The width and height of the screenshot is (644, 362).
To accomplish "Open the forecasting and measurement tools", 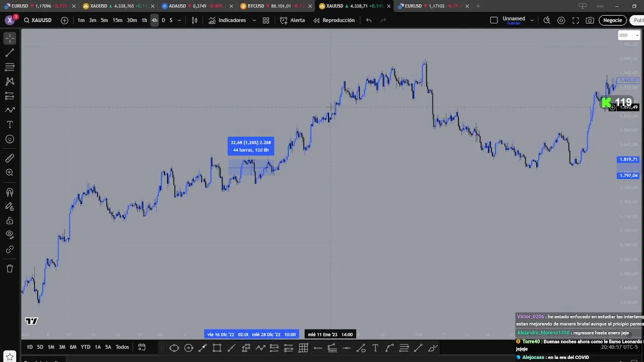I will (x=10, y=96).
